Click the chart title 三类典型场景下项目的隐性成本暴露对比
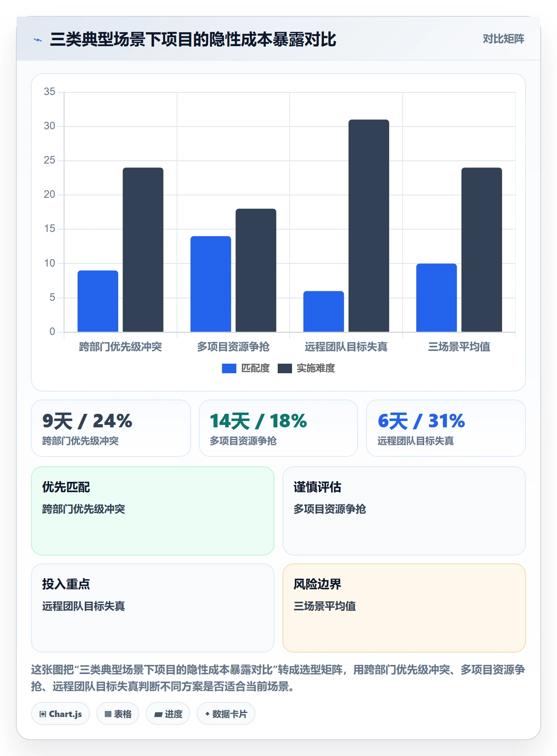Screen dimensions: 557x756 pos(193,39)
